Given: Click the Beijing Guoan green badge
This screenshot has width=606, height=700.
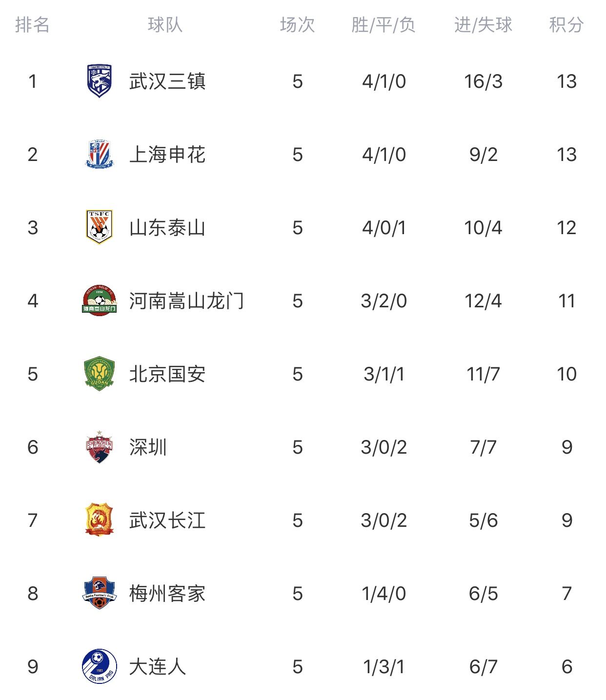Looking at the screenshot, I should coord(100,374).
